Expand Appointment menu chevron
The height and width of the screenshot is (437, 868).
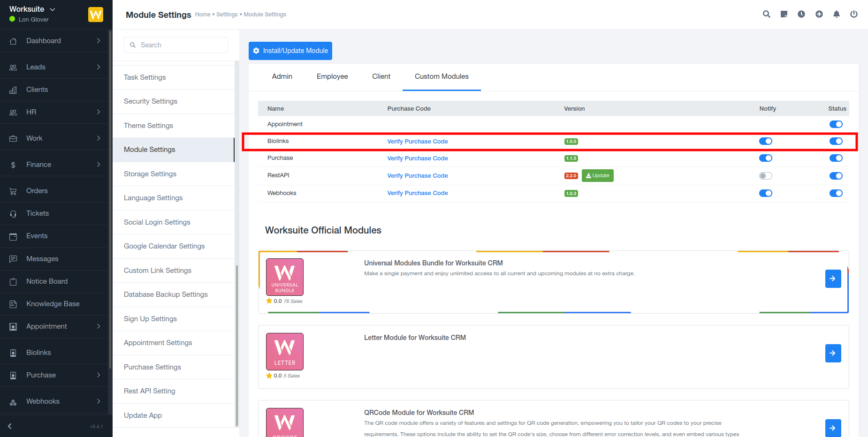click(x=99, y=326)
